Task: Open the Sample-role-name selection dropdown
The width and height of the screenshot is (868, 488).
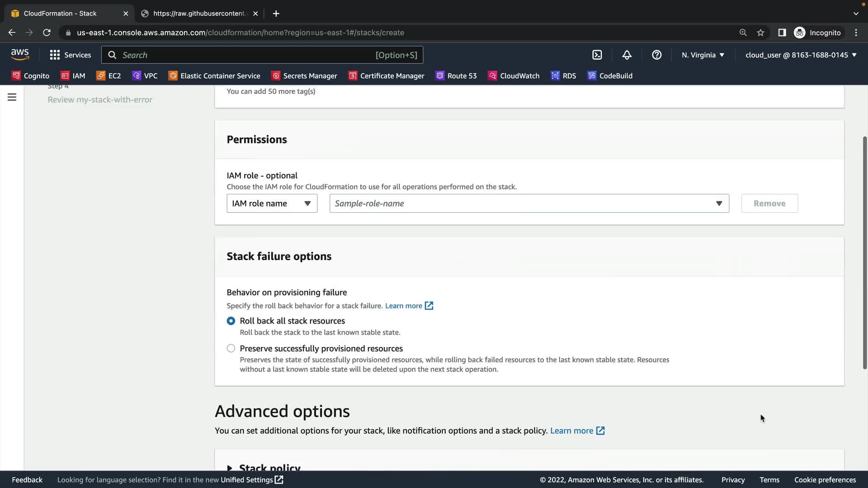Action: (529, 203)
